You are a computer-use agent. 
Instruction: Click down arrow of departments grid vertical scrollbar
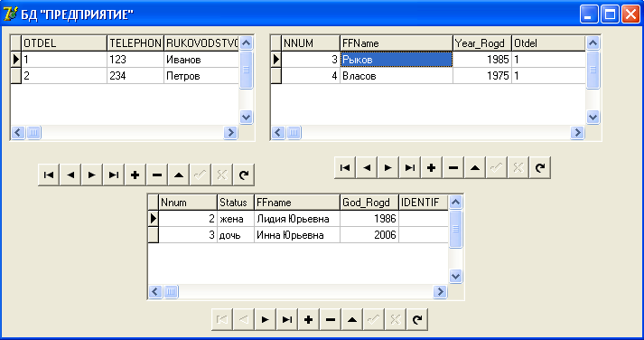(246, 118)
